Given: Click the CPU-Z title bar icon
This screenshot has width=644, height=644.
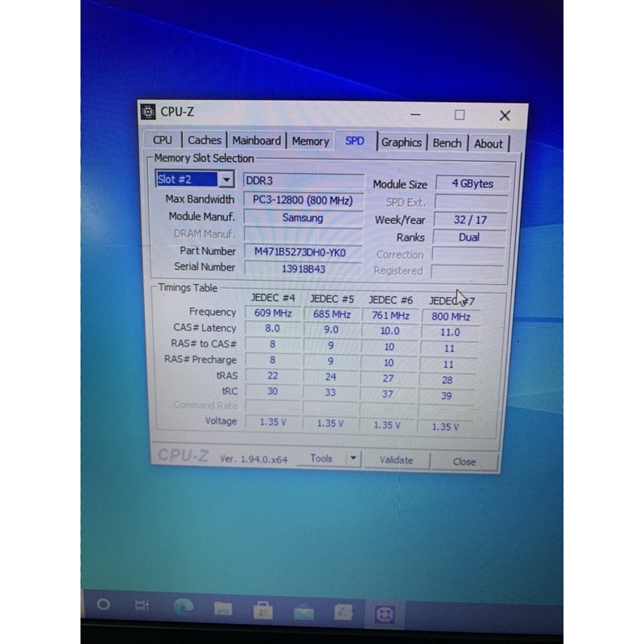Looking at the screenshot, I should [148, 111].
